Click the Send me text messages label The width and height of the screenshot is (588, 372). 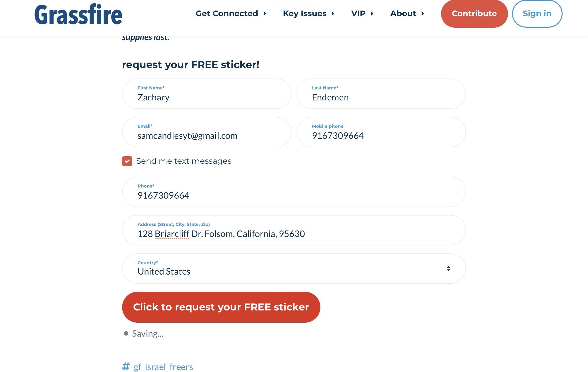(x=184, y=161)
